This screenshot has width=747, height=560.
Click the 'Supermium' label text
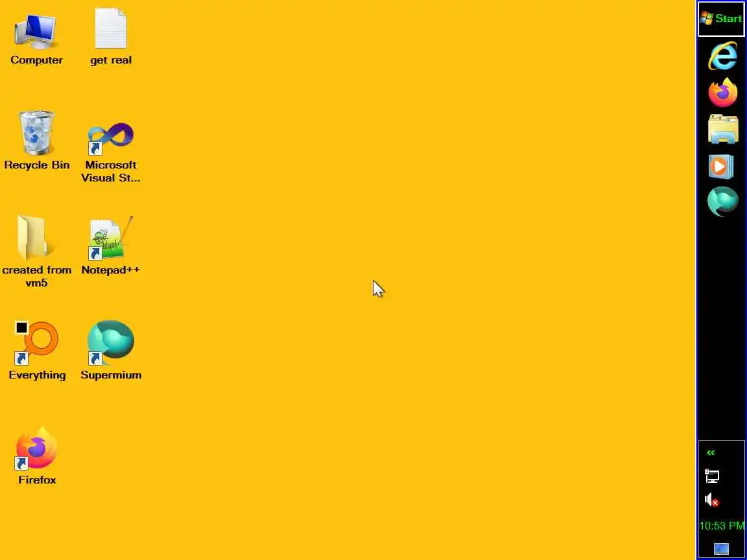(111, 375)
